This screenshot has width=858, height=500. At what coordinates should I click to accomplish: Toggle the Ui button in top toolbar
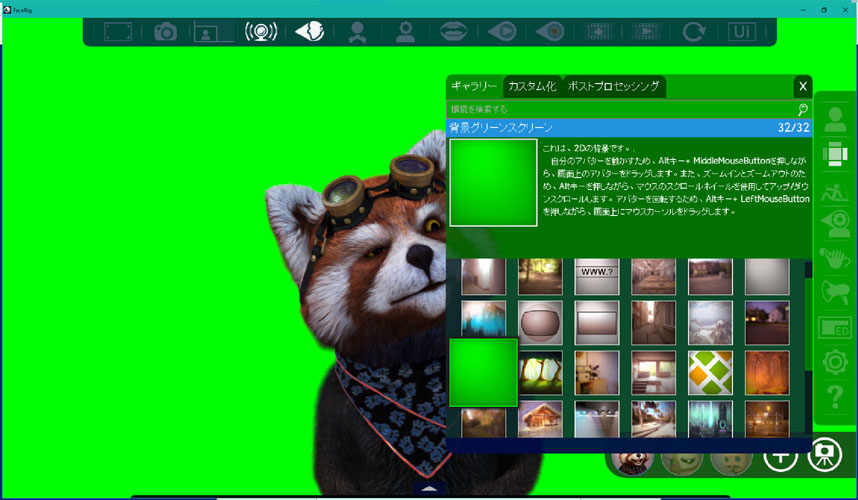(x=741, y=32)
